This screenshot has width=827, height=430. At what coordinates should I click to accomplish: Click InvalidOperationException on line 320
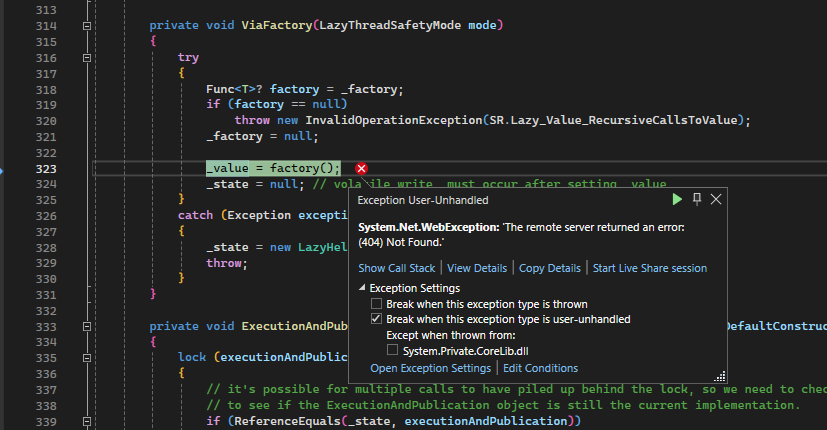[394, 120]
